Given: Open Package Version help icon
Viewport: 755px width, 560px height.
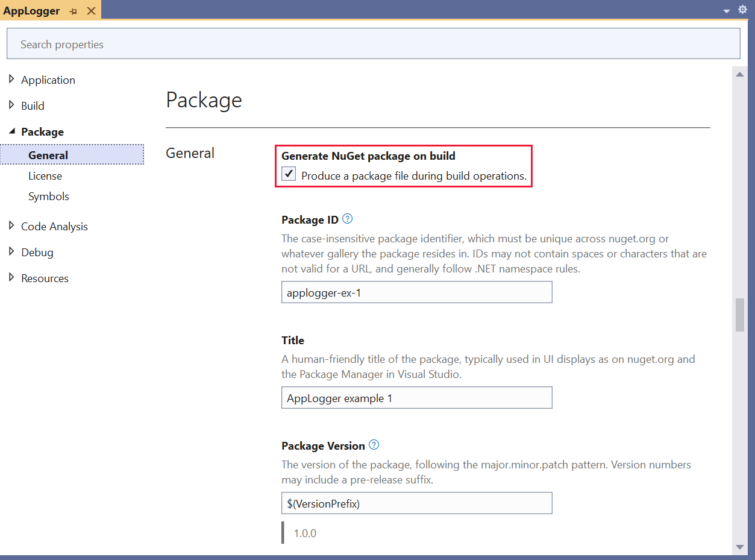Looking at the screenshot, I should click(x=374, y=444).
